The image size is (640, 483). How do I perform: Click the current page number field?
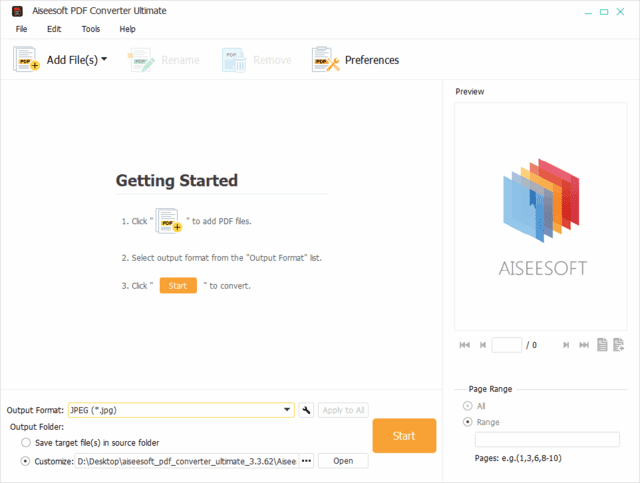point(507,345)
